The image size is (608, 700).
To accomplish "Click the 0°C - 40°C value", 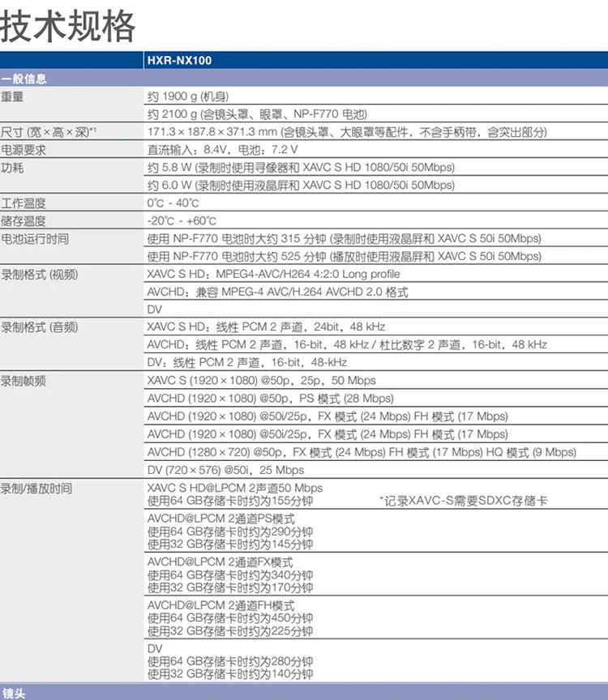I will coord(173,203).
